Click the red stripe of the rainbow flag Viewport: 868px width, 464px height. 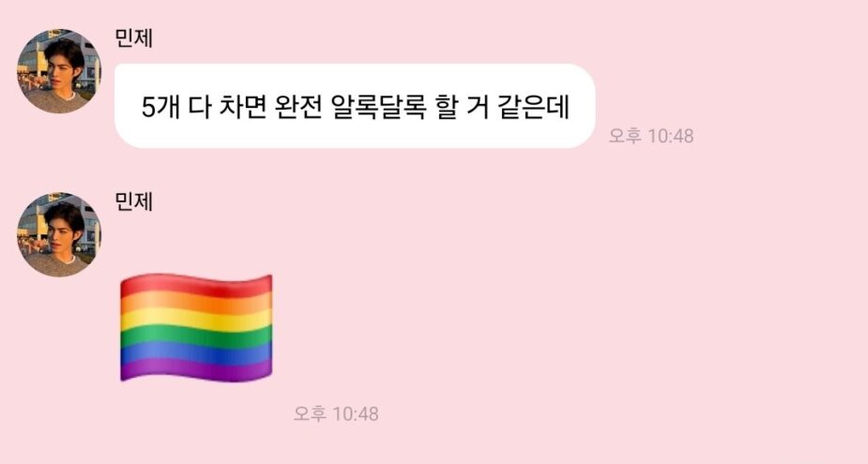[x=196, y=286]
